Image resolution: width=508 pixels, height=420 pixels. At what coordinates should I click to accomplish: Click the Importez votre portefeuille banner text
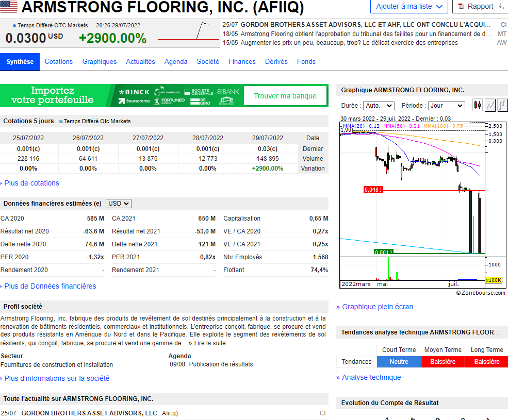[53, 95]
